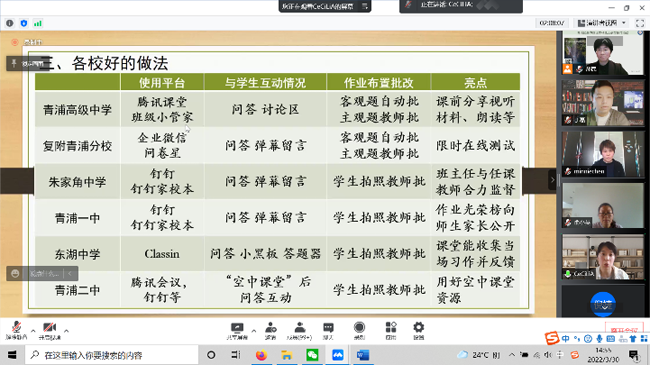Select second participant video with bookshelf
Screen dimensions: 650x365
[603, 103]
